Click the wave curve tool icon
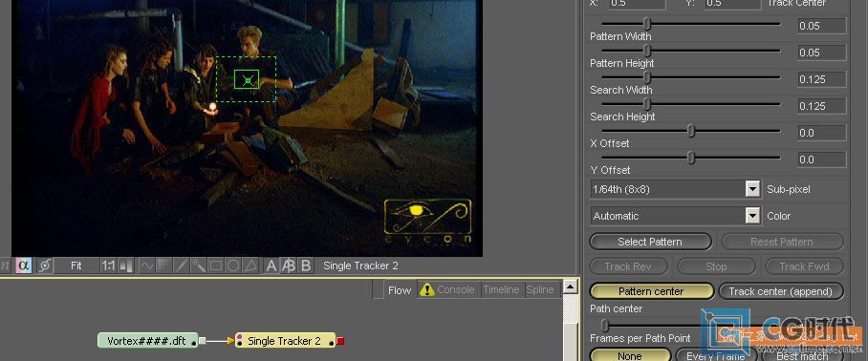 tap(146, 265)
